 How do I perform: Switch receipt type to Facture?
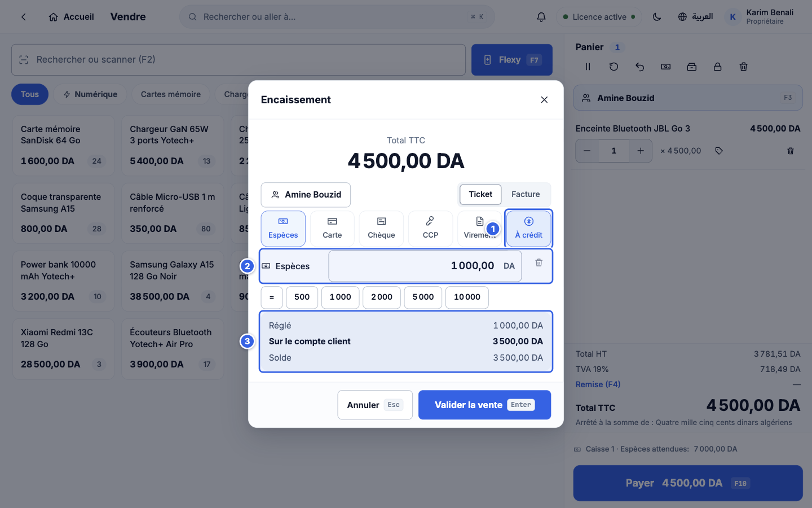(x=526, y=194)
